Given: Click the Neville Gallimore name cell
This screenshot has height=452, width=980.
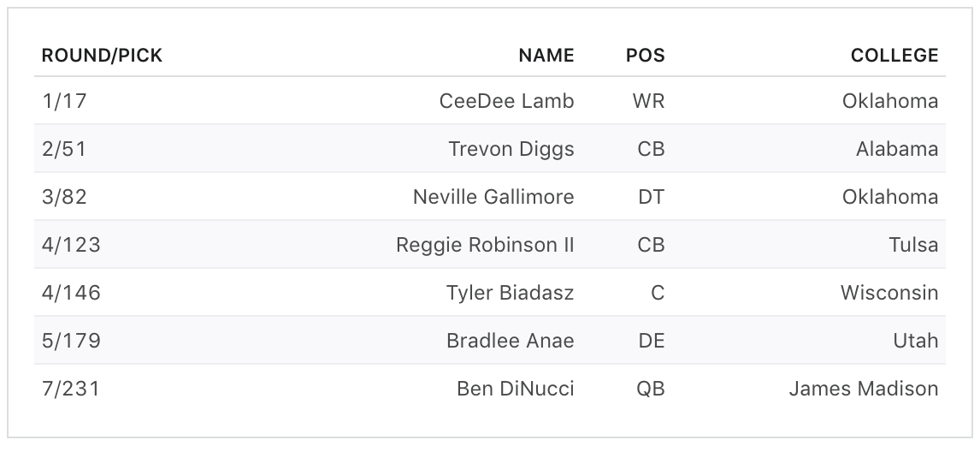Looking at the screenshot, I should coord(493,197).
